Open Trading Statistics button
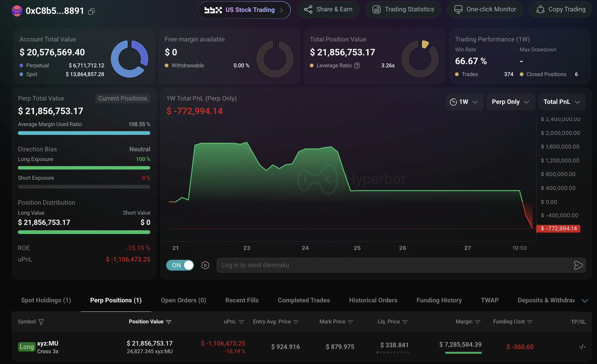 click(x=403, y=9)
